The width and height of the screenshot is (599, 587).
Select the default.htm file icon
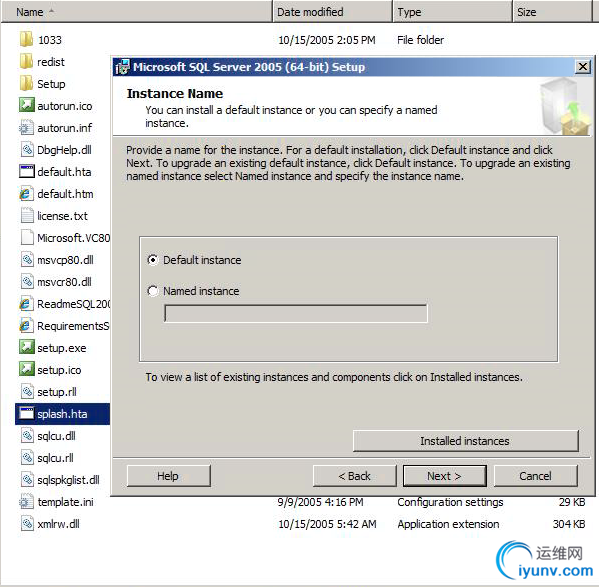coord(26,194)
